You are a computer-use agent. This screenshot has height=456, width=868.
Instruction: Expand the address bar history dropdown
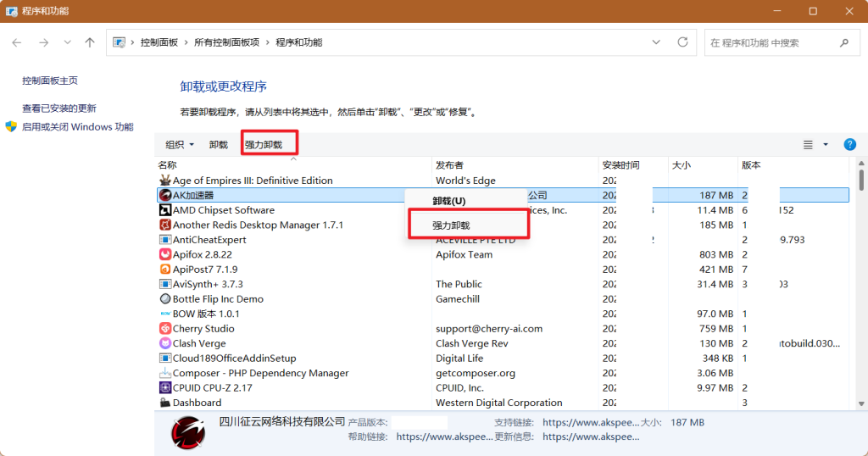click(x=656, y=42)
